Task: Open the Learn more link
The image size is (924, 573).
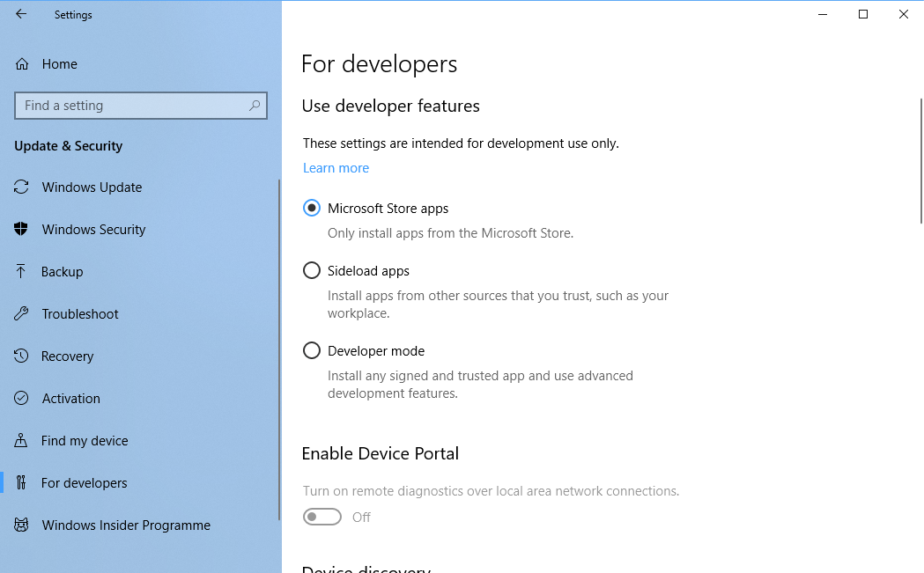Action: [336, 168]
